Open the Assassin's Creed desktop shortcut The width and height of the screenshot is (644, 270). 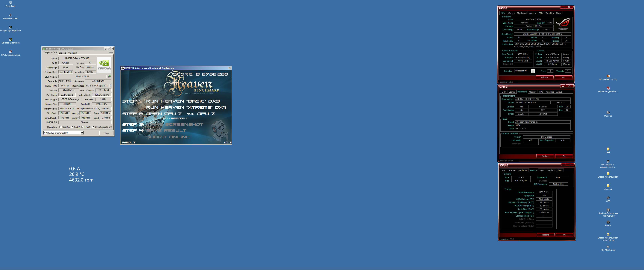tap(10, 15)
